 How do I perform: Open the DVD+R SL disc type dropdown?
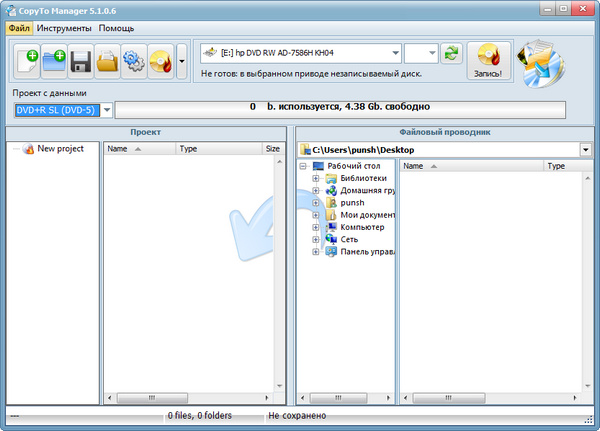(x=107, y=109)
